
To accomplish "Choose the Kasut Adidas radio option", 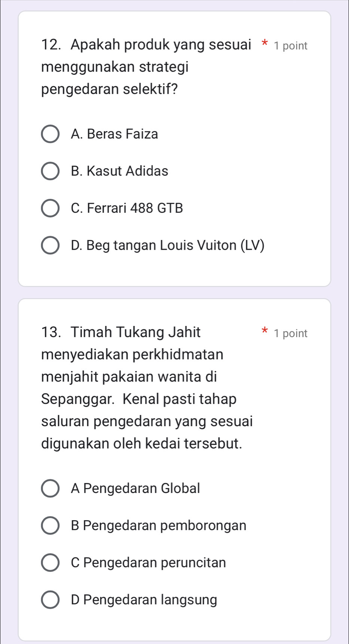I will 50,171.
